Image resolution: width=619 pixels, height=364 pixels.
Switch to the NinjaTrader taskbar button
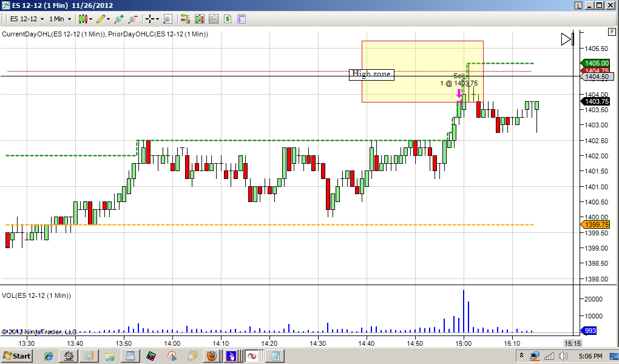click(252, 356)
